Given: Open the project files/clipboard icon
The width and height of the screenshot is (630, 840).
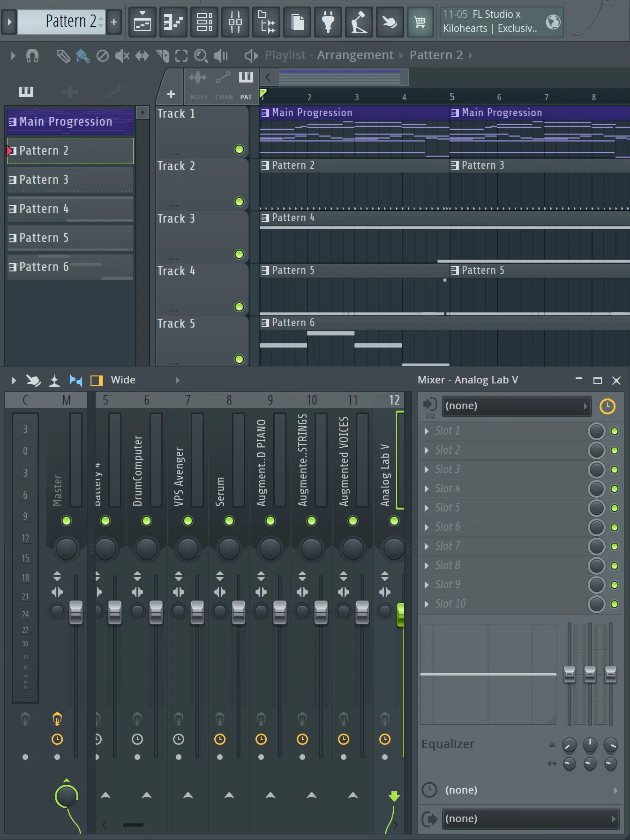Looking at the screenshot, I should tap(297, 22).
